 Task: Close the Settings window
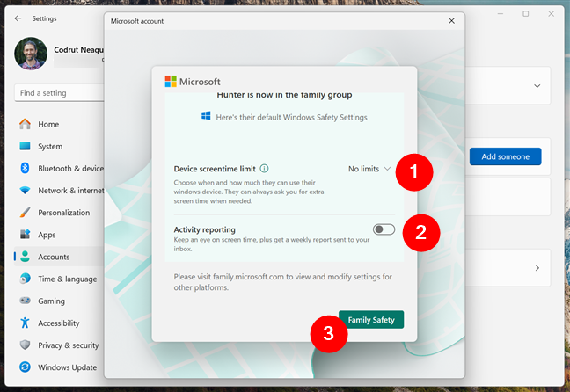tap(552, 13)
